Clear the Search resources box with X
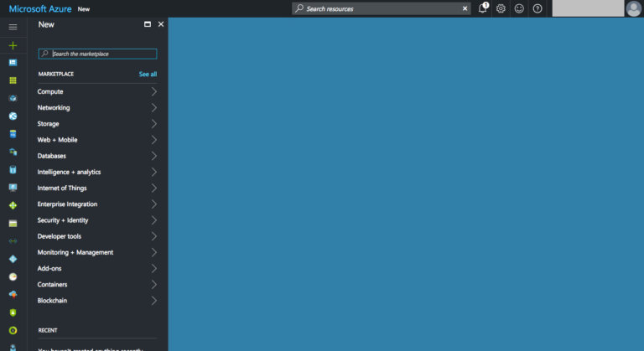The image size is (644, 351). tap(465, 8)
